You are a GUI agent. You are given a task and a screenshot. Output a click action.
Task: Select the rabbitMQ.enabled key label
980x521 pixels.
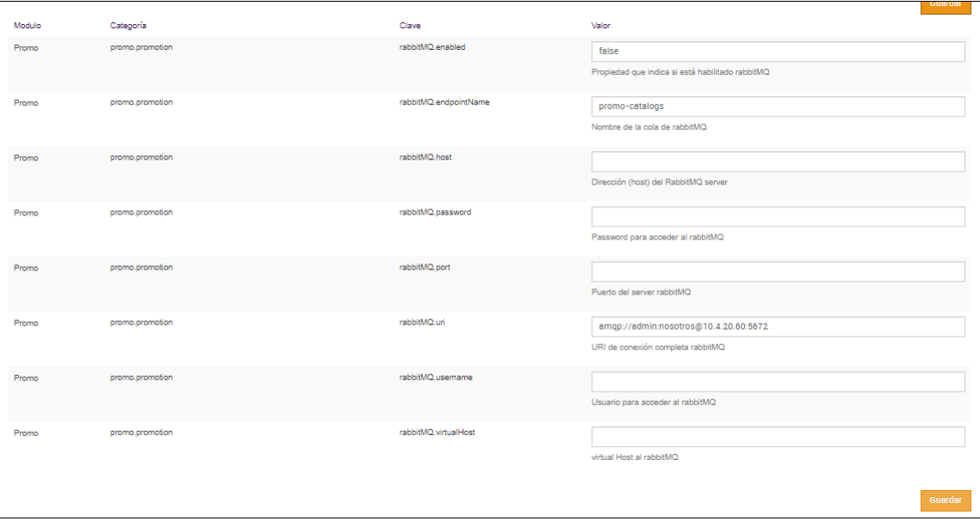[432, 47]
